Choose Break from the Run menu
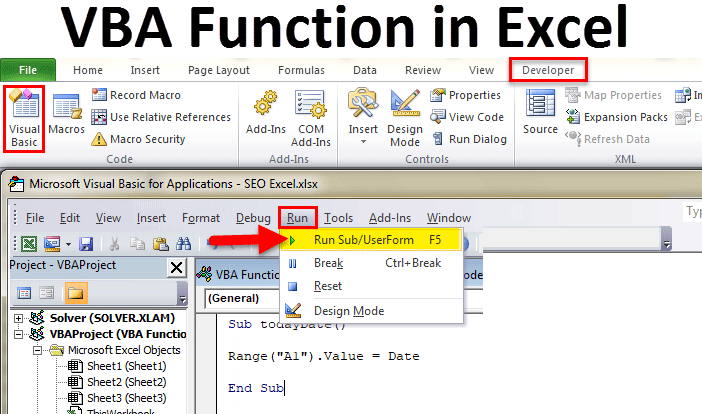Image resolution: width=702 pixels, height=414 pixels. point(371,263)
